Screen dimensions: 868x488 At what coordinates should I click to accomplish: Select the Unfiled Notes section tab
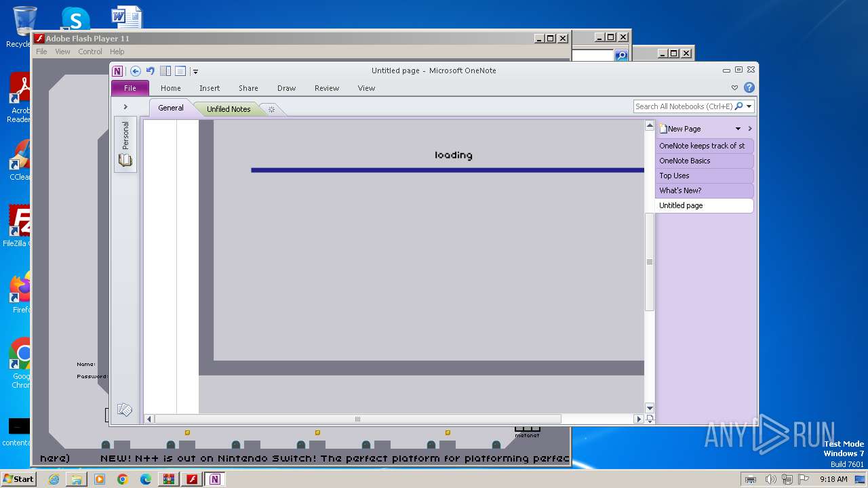pyautogui.click(x=229, y=109)
